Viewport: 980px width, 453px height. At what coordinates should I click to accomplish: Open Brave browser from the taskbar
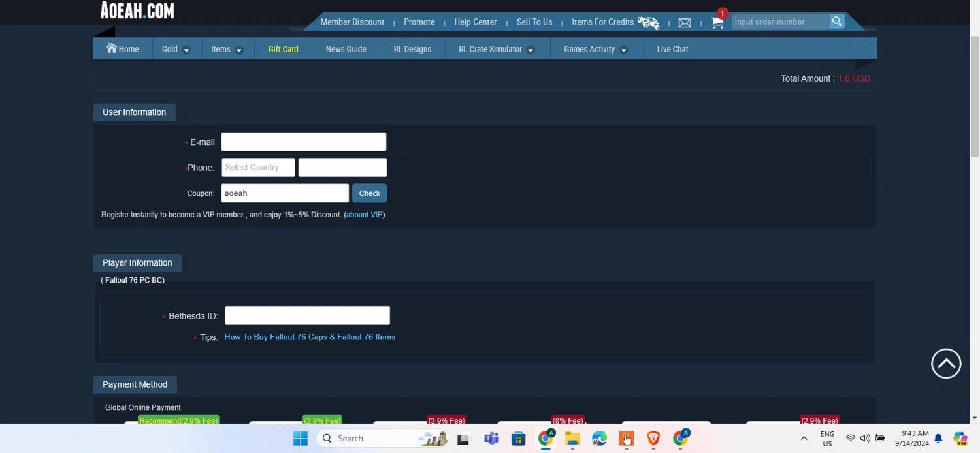coord(653,439)
